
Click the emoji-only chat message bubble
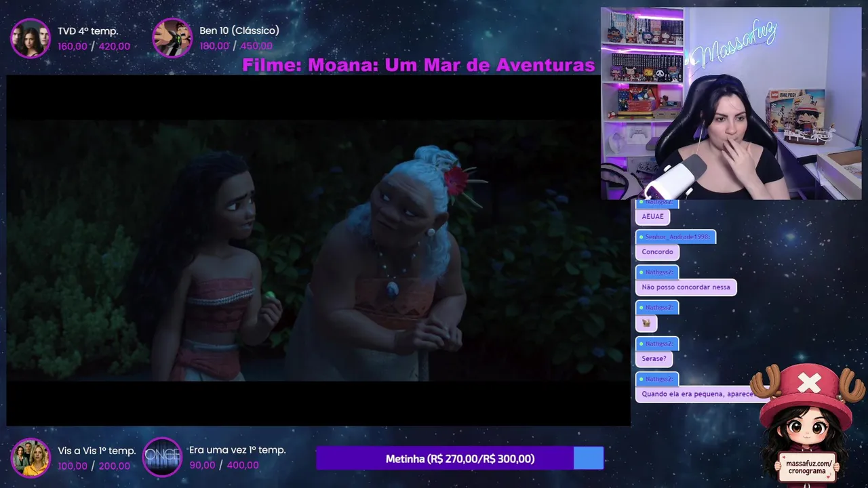(x=646, y=323)
